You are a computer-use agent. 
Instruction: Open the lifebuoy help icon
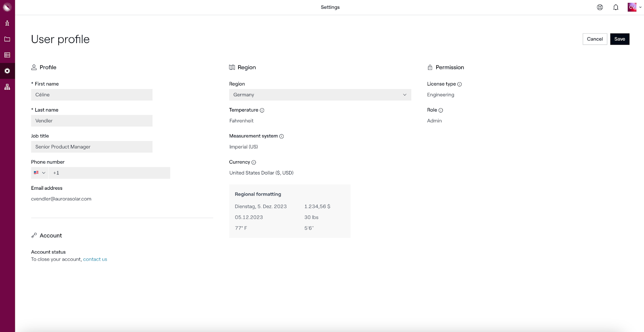point(600,7)
